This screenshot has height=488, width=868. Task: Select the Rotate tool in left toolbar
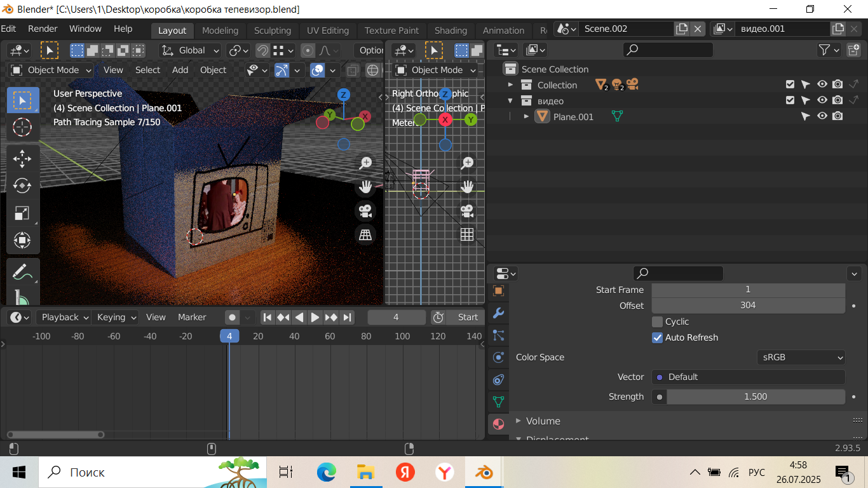pos(22,186)
